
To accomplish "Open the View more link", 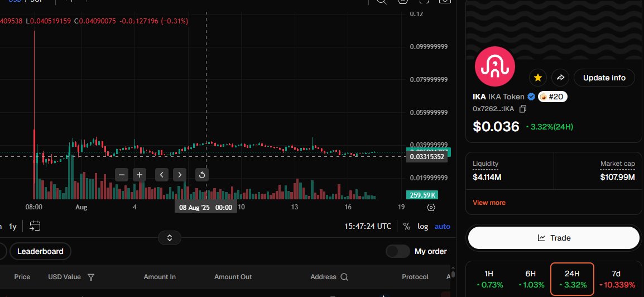I will tap(489, 203).
